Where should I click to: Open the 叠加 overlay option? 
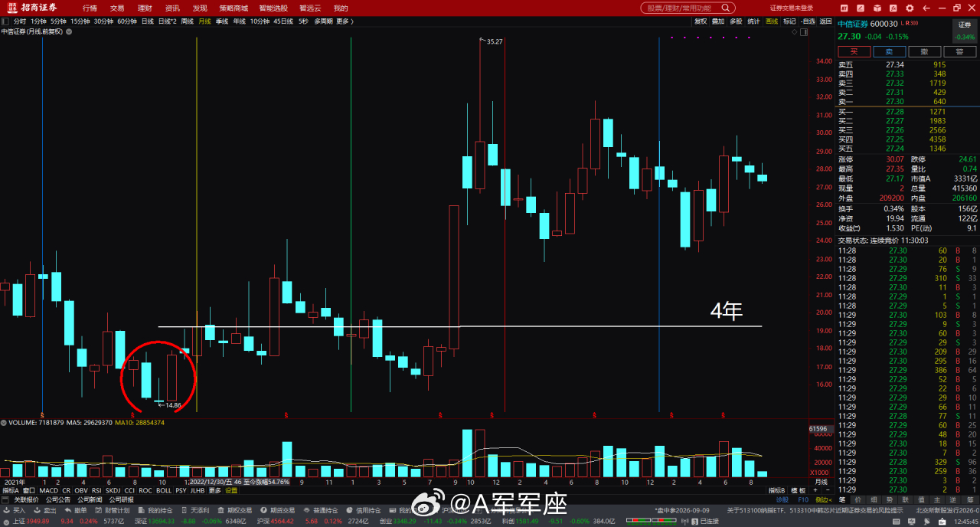[718, 21]
